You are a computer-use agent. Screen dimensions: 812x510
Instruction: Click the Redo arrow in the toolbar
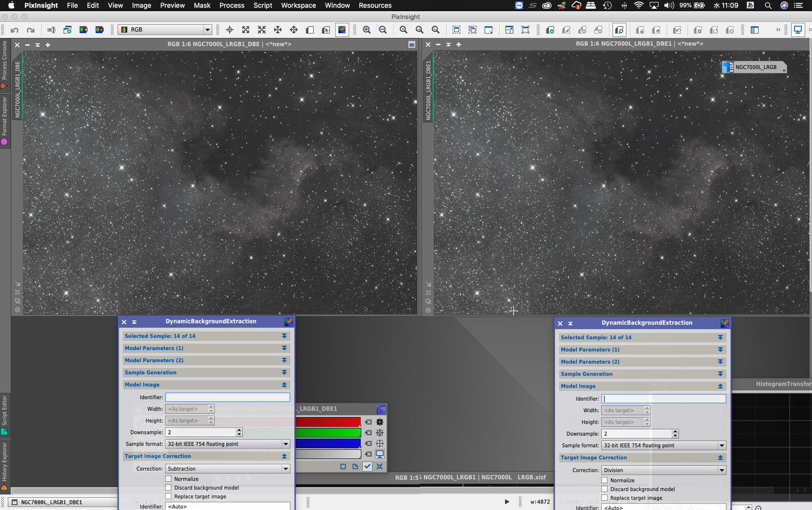30,30
